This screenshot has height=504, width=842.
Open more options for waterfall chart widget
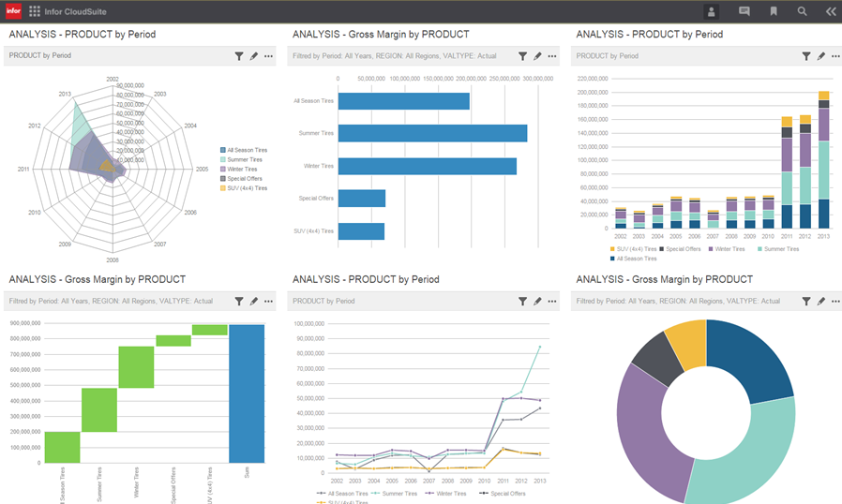coord(268,301)
